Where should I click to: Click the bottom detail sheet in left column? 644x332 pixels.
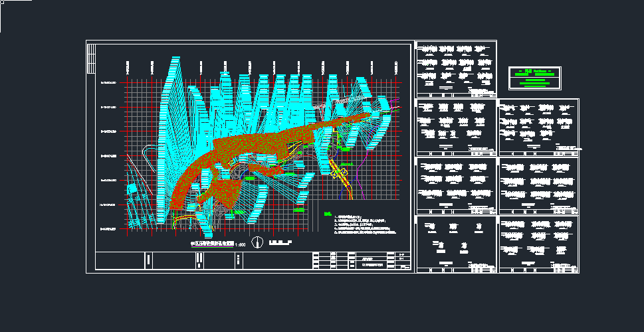pyautogui.click(x=456, y=244)
